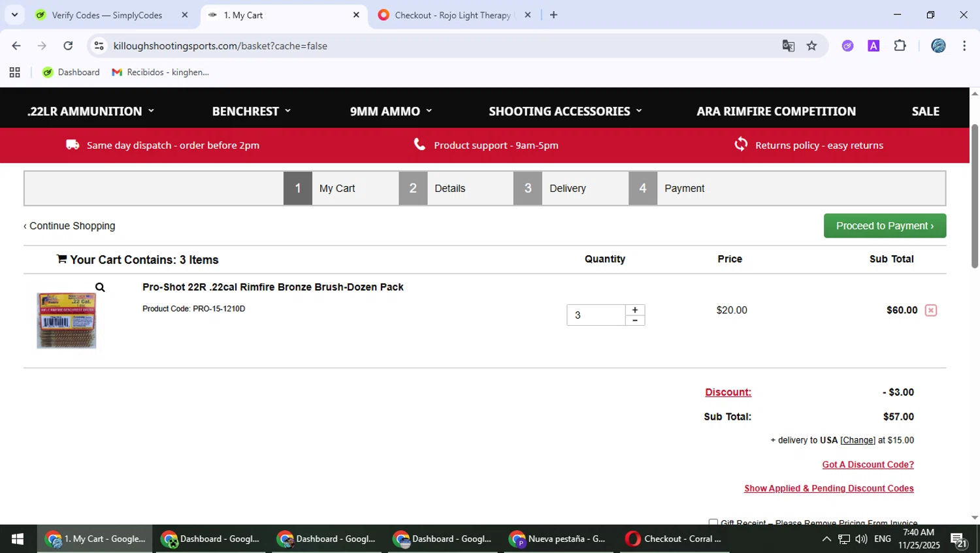Image resolution: width=980 pixels, height=553 pixels.
Task: Open the Pro-Shot bronze brush product thumbnail
Action: [x=66, y=321]
